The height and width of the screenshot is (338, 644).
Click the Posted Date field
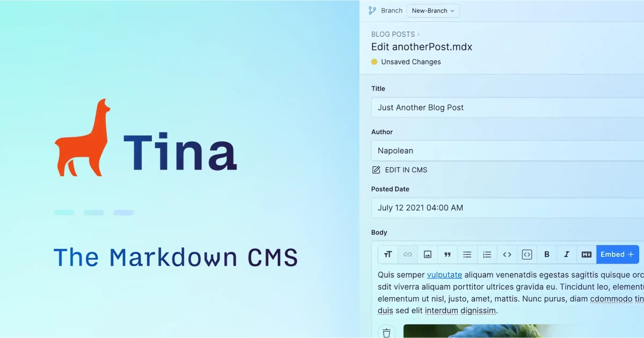(508, 208)
